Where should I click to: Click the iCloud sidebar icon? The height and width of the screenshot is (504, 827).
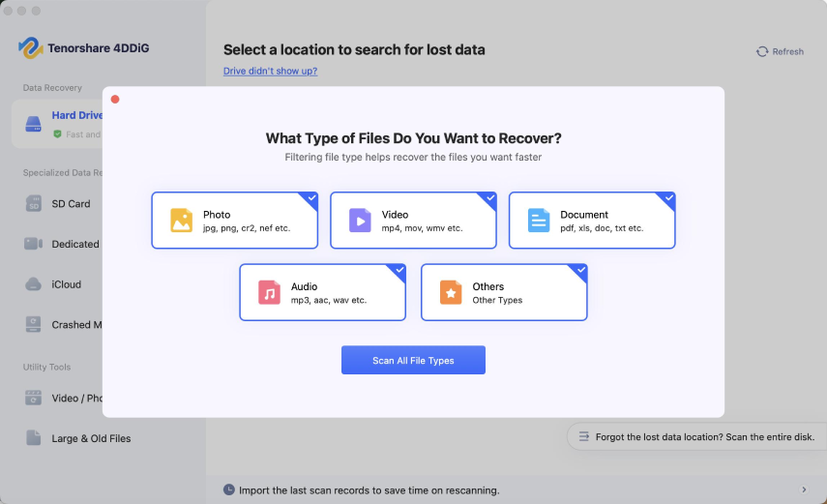(34, 284)
